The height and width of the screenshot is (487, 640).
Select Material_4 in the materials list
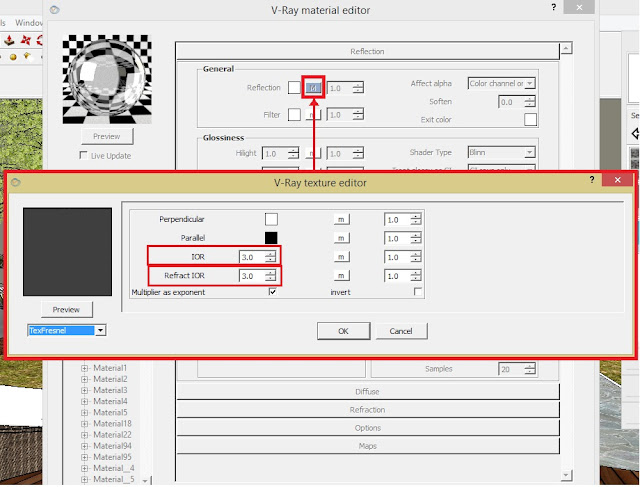[113, 468]
